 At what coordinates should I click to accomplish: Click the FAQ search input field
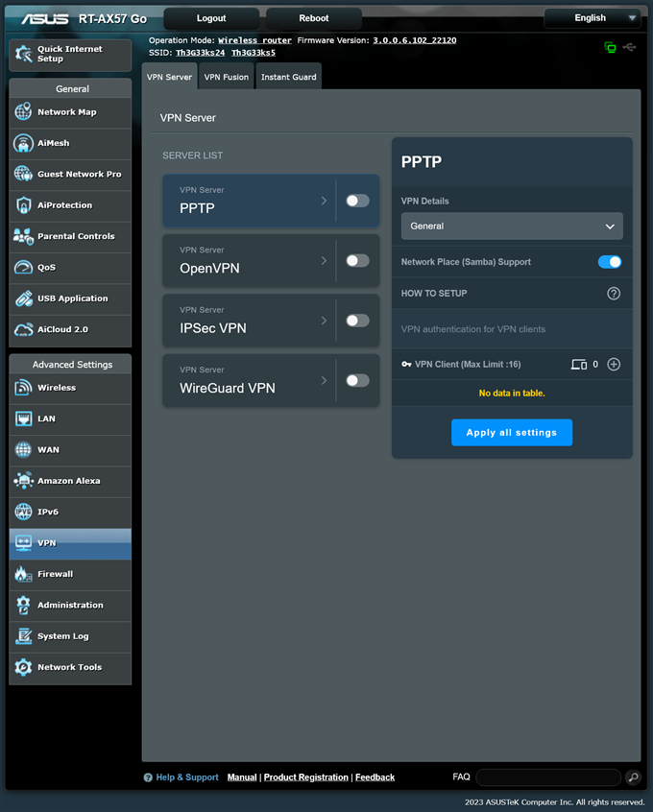[x=548, y=777]
